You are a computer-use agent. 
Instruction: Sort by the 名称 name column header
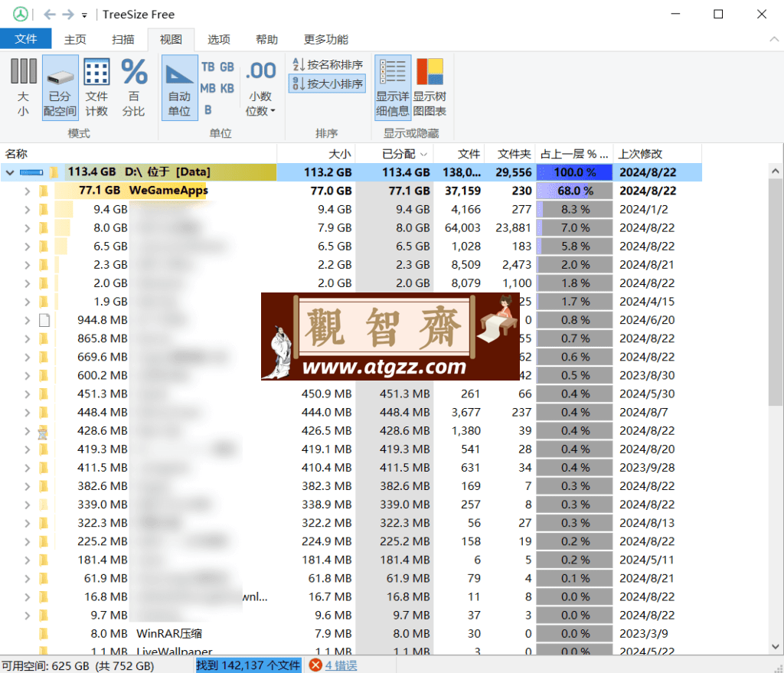click(139, 154)
